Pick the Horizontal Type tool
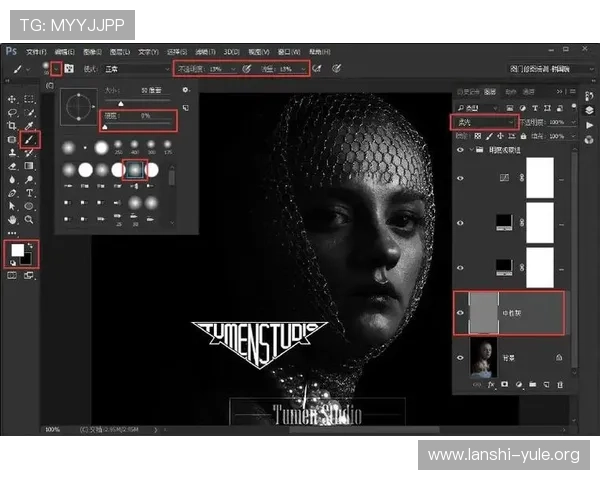600x480 pixels. coord(28,192)
